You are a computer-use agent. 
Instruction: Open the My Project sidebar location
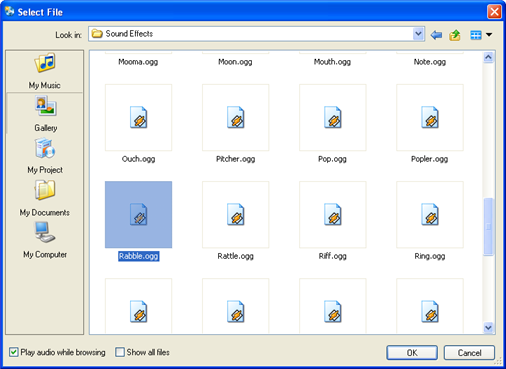[44, 156]
